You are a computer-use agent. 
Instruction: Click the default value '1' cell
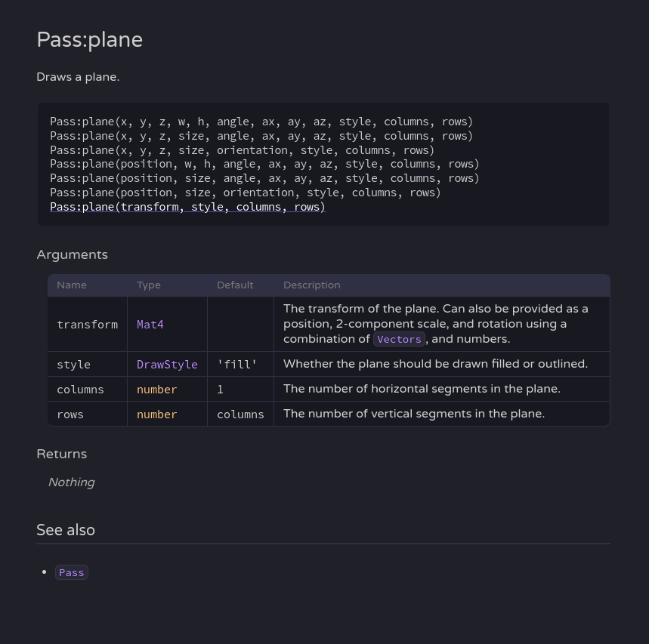point(240,390)
